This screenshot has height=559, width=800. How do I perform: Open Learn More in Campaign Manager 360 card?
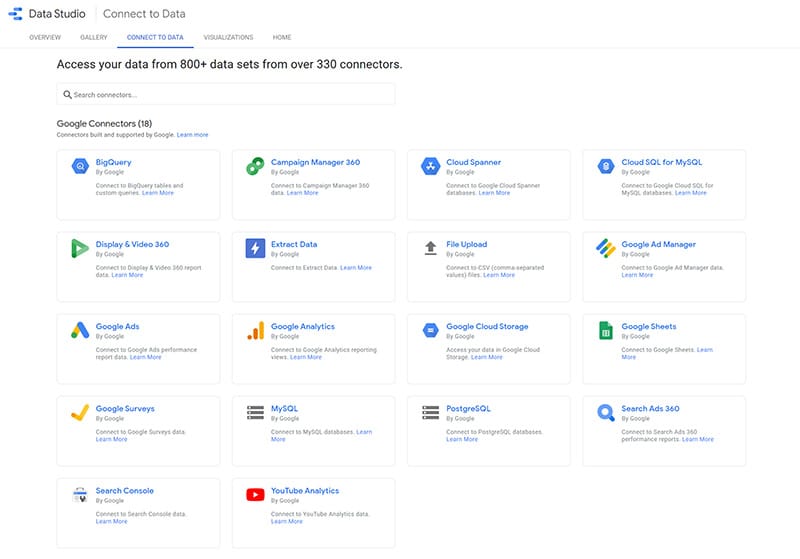(302, 193)
